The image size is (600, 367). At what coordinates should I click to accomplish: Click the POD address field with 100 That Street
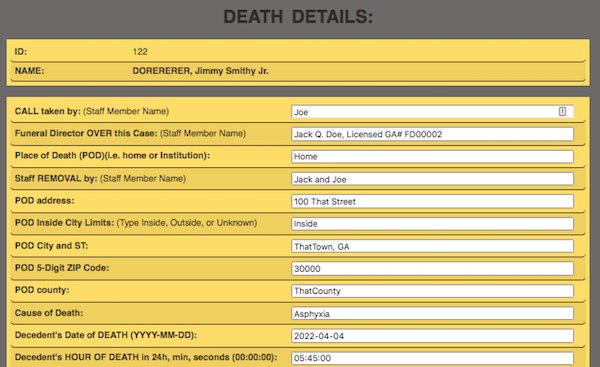click(x=432, y=201)
